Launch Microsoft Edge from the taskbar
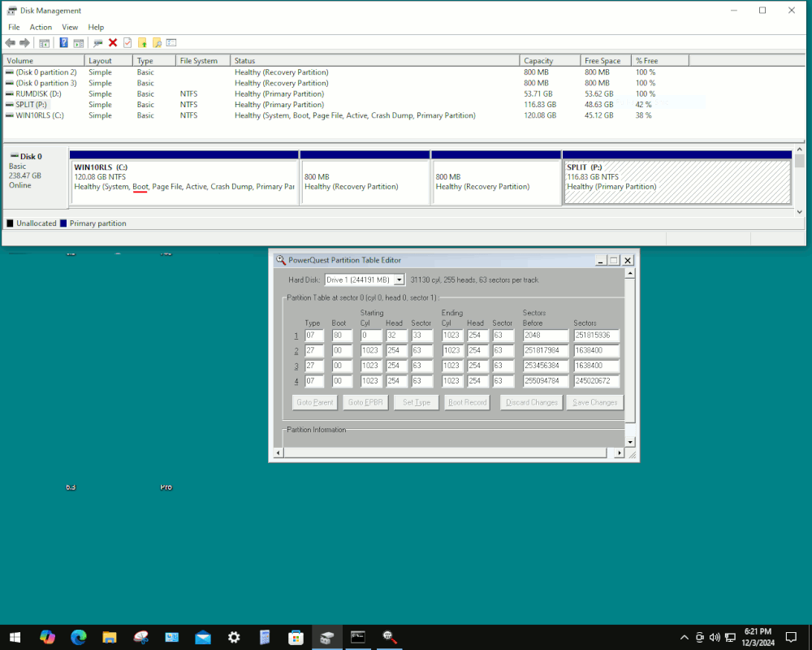The height and width of the screenshot is (650, 812). click(78, 638)
